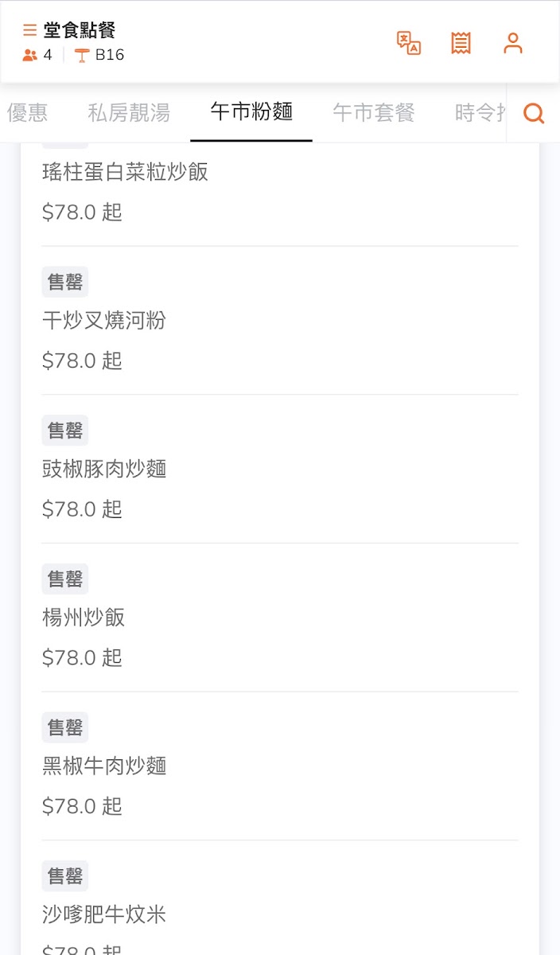The image size is (560, 955).
Task: Open the 黑椒牛肉炒麵 item
Action: 104,766
